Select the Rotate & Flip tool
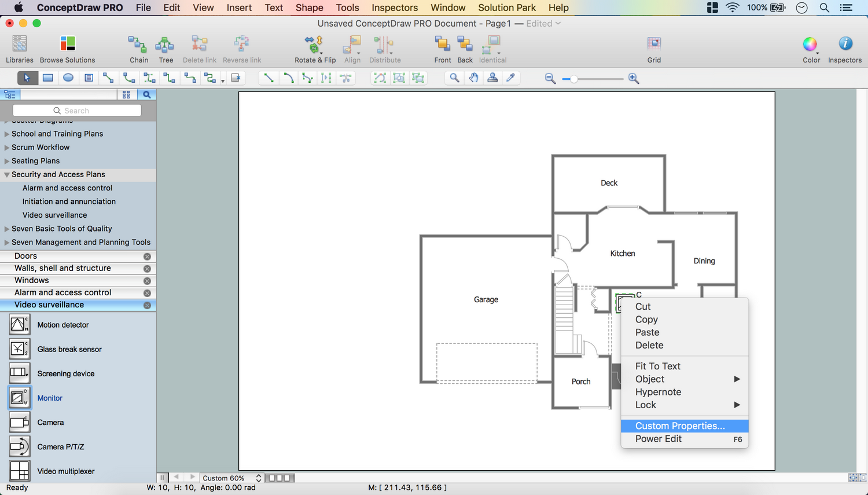The width and height of the screenshot is (868, 495). pos(314,44)
